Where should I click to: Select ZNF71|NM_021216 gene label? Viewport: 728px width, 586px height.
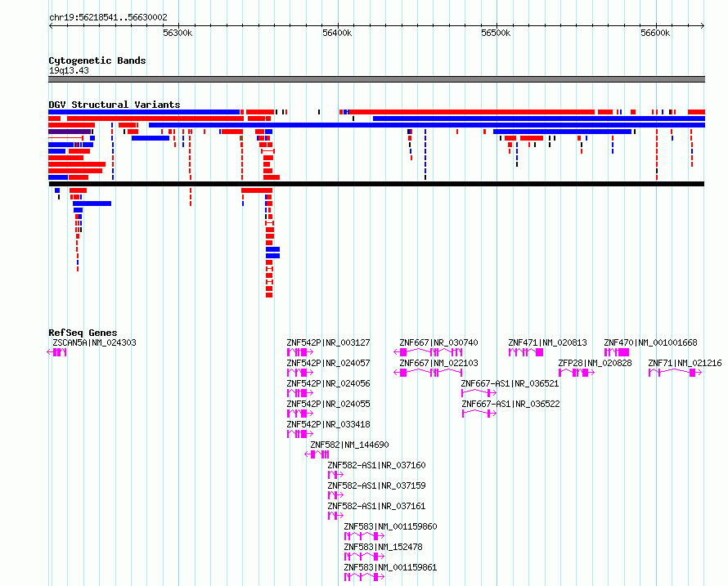[685, 364]
